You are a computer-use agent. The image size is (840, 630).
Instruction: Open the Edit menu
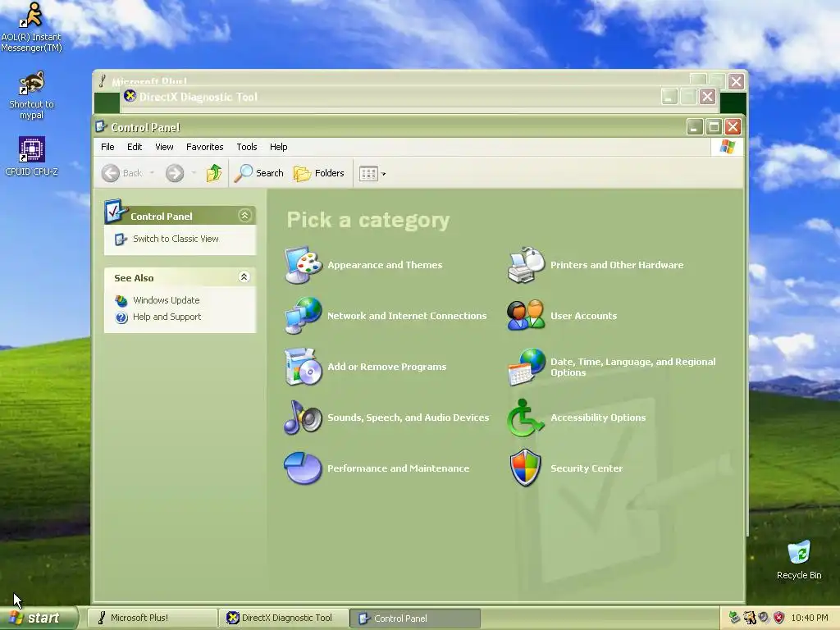tap(135, 147)
